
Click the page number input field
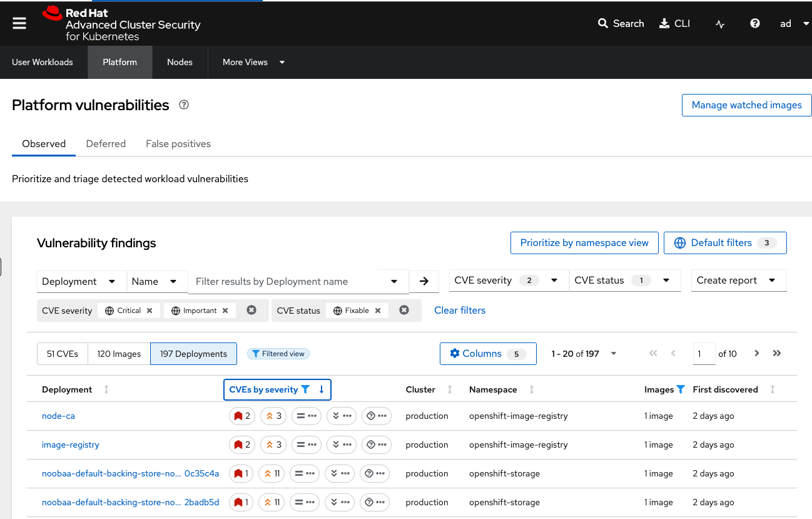coord(704,354)
